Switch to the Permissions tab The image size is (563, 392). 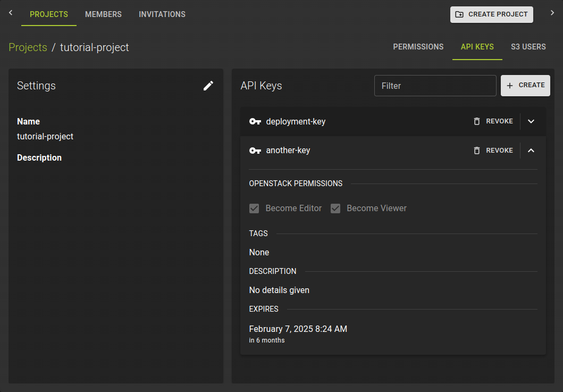tap(418, 47)
